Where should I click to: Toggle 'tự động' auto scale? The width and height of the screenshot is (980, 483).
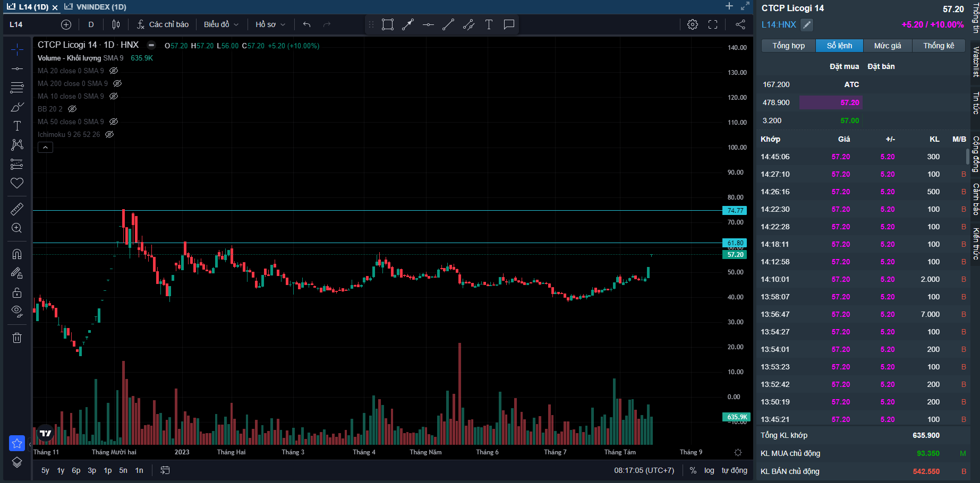[734, 470]
